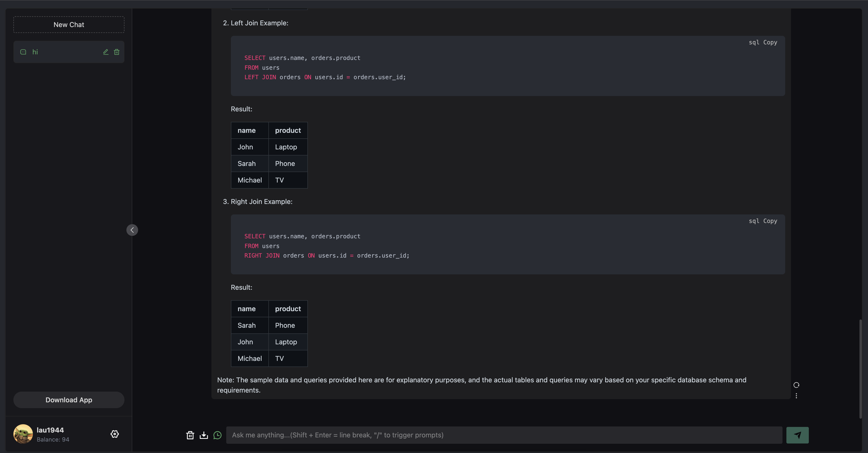Start a New Chat
Screen dimensions: 868x453
(69, 25)
